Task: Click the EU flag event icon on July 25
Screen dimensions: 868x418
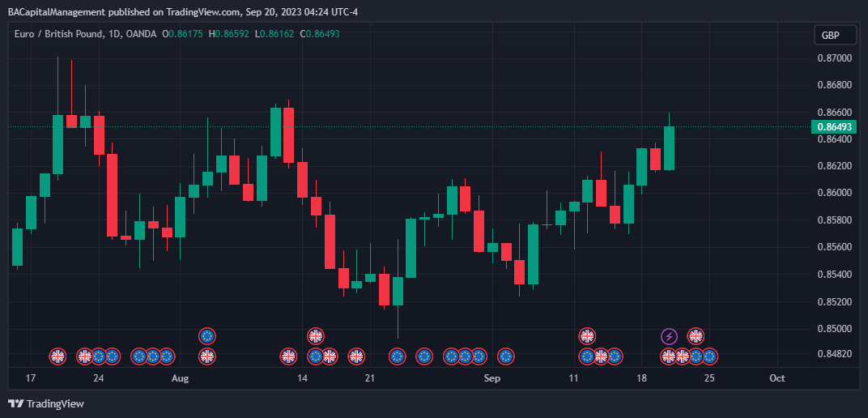Action: (113, 356)
